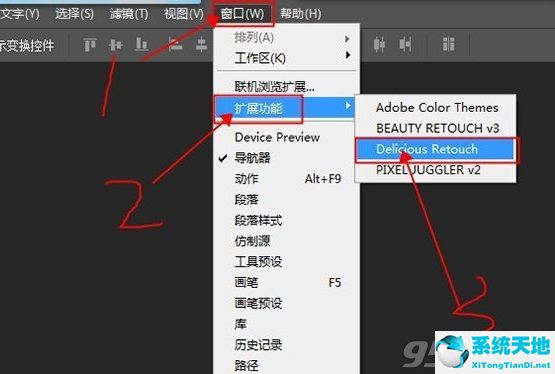This screenshot has width=555, height=374.
Task: Show the 历史记录 panel
Action: [286, 345]
